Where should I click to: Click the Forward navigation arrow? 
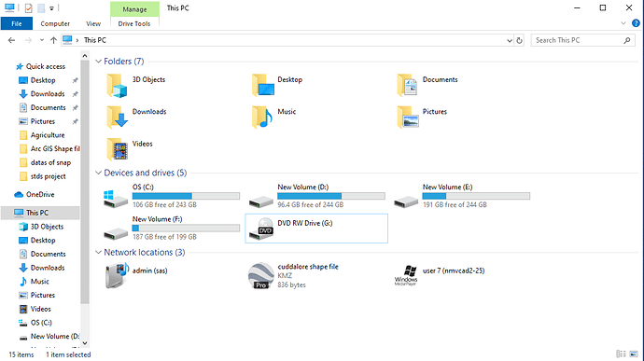click(x=28, y=40)
